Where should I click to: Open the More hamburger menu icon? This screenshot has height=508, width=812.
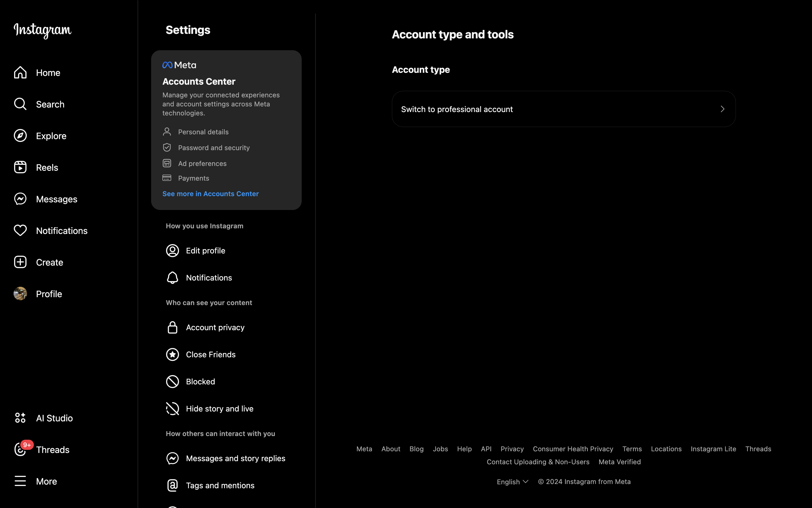(20, 481)
